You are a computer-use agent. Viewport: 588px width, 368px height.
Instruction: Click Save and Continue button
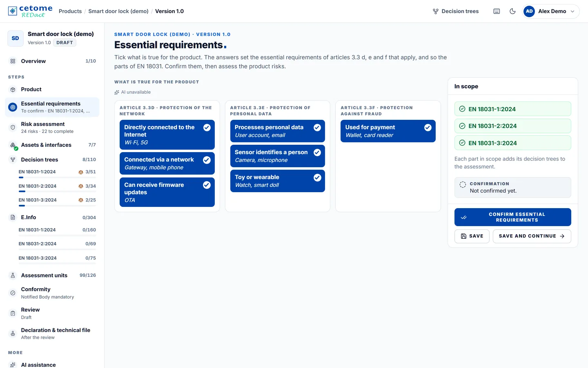click(x=532, y=236)
